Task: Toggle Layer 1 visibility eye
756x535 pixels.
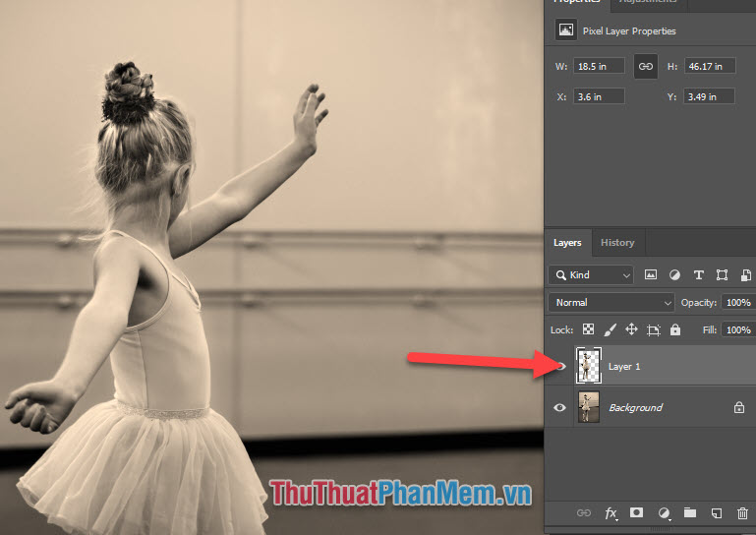Action: pyautogui.click(x=559, y=366)
